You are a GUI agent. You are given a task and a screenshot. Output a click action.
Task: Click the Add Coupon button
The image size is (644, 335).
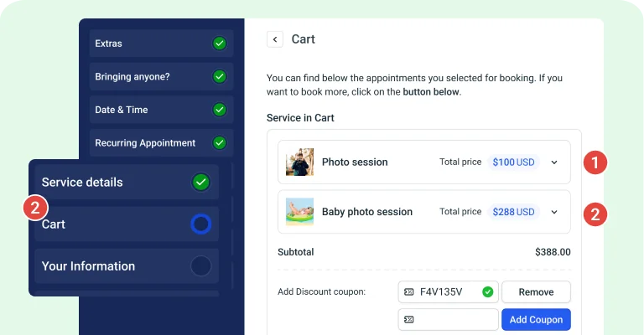point(536,319)
